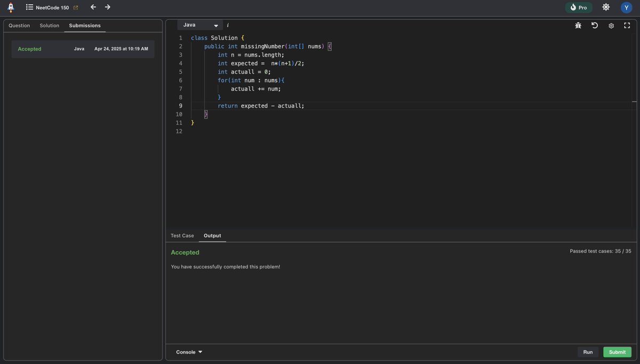Image resolution: width=640 pixels, height=364 pixels.
Task: Enter fullscreen editor mode
Action: [x=627, y=25]
